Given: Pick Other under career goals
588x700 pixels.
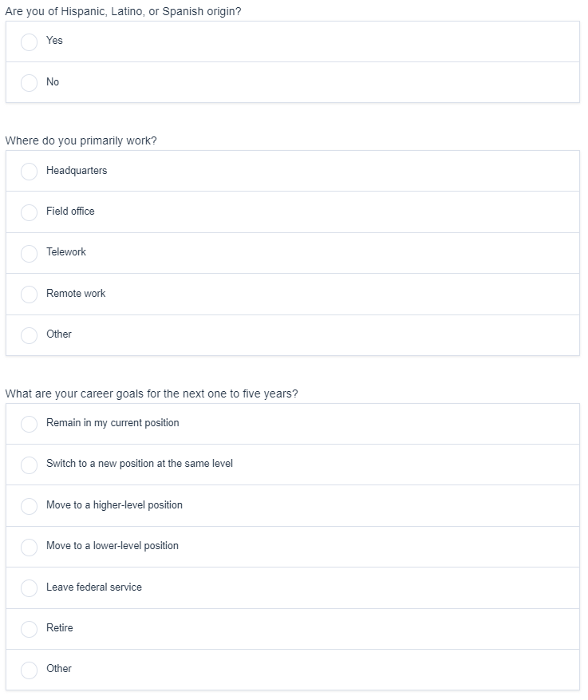Looking at the screenshot, I should [30, 670].
